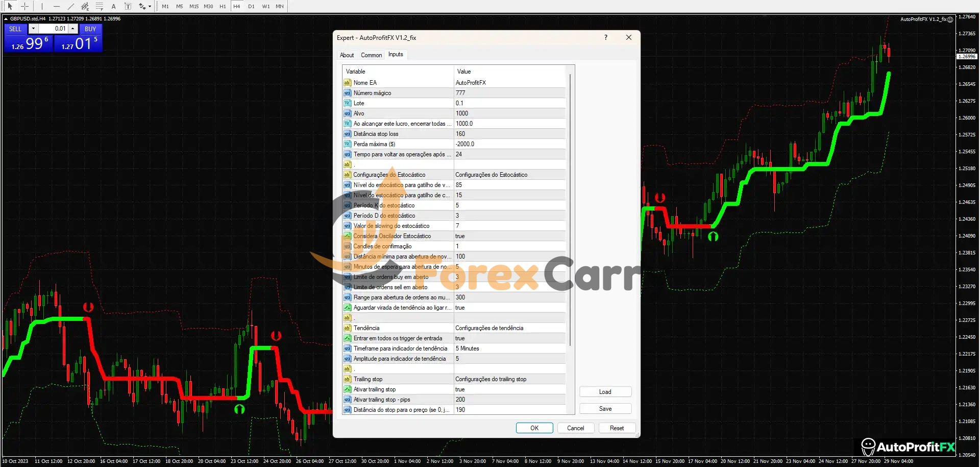Switch chart to D1 timeframe
The width and height of the screenshot is (980, 467).
(x=251, y=6)
